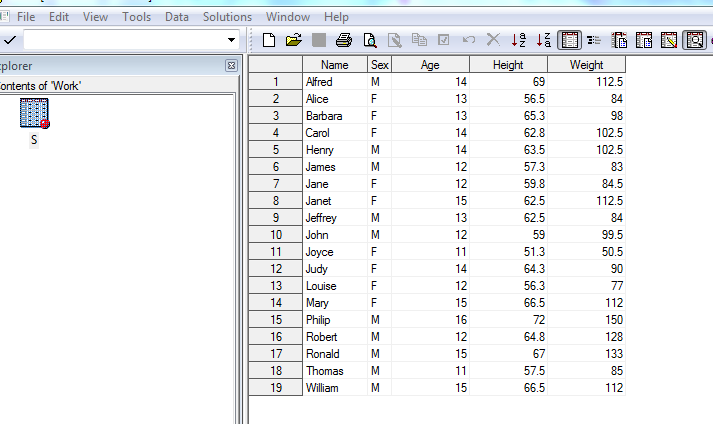Image resolution: width=713 pixels, height=424 pixels.
Task: Click the checkmark submit command icon
Action: [9, 40]
